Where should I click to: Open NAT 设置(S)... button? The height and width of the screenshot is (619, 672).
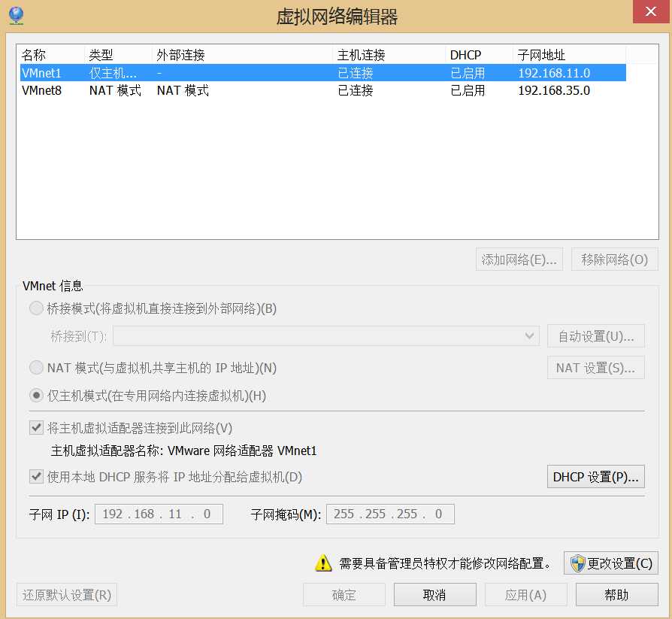tap(596, 368)
